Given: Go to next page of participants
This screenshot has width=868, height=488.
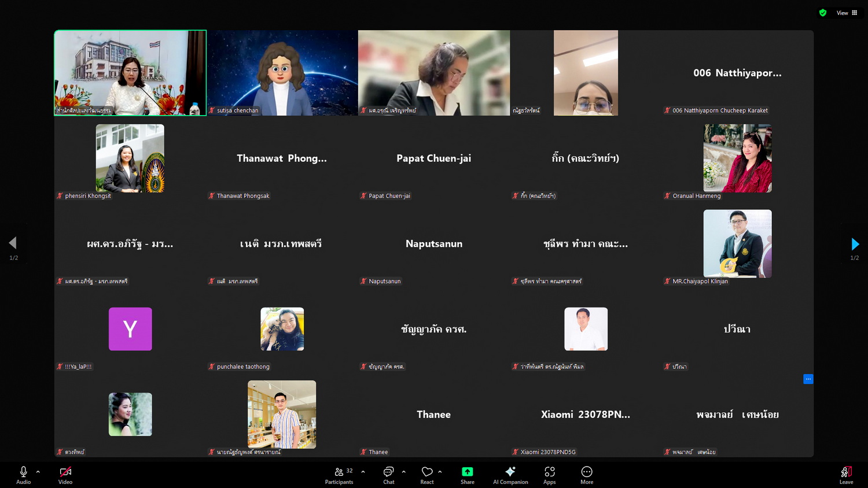Looking at the screenshot, I should point(855,244).
